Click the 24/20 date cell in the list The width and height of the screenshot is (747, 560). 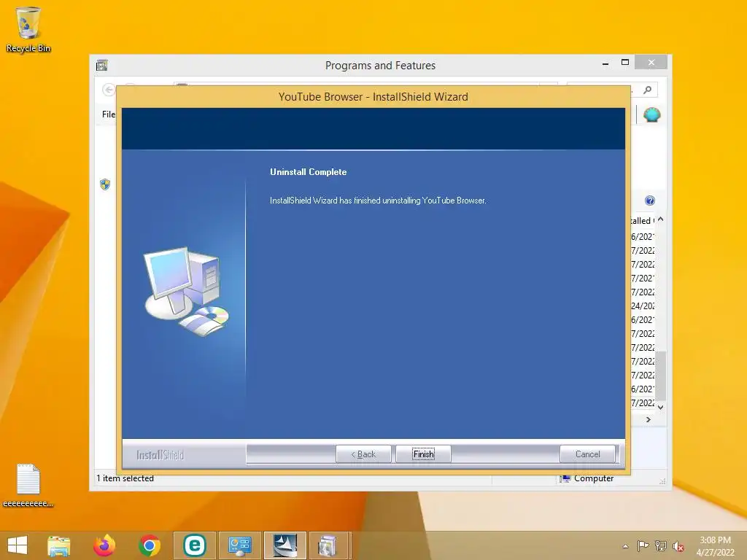click(x=643, y=306)
